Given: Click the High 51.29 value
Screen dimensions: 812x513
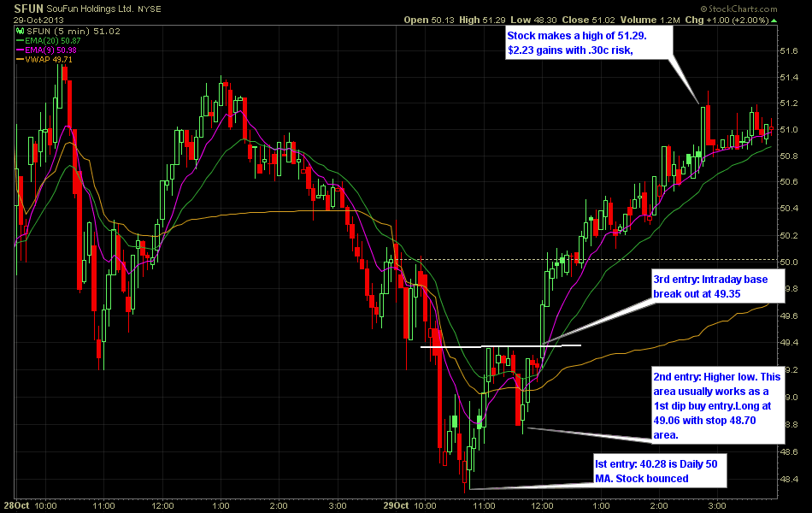Looking at the screenshot, I should point(482,21).
